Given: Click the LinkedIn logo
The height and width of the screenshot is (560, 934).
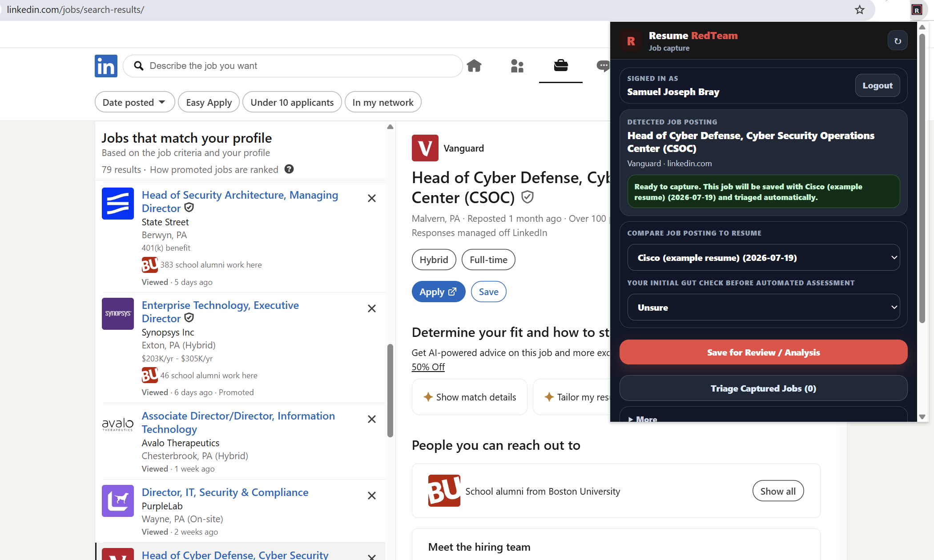Looking at the screenshot, I should (106, 66).
